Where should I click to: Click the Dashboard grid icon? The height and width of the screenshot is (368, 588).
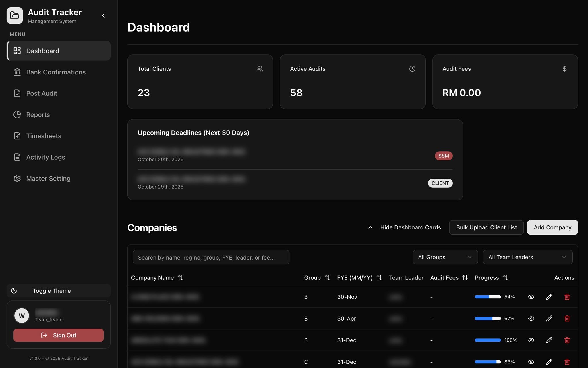coord(17,51)
